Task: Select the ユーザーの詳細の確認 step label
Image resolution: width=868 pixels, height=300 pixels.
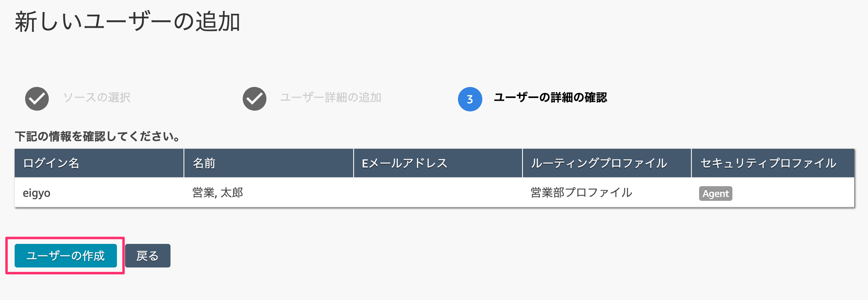Action: pos(550,98)
